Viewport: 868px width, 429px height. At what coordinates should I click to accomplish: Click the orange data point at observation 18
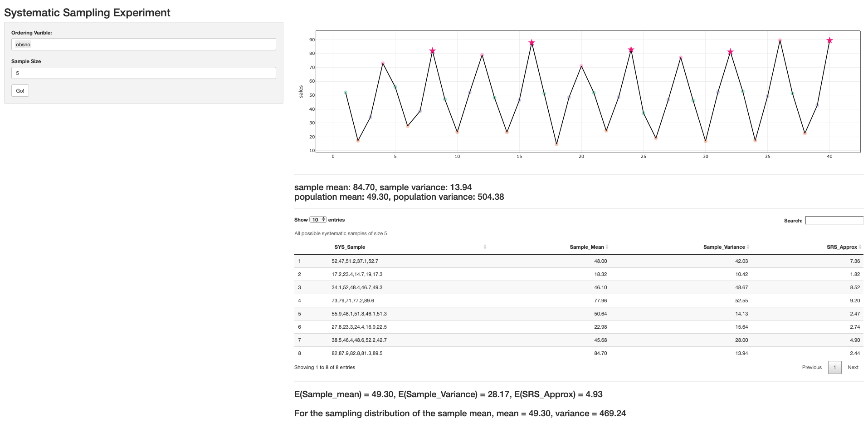click(x=556, y=144)
